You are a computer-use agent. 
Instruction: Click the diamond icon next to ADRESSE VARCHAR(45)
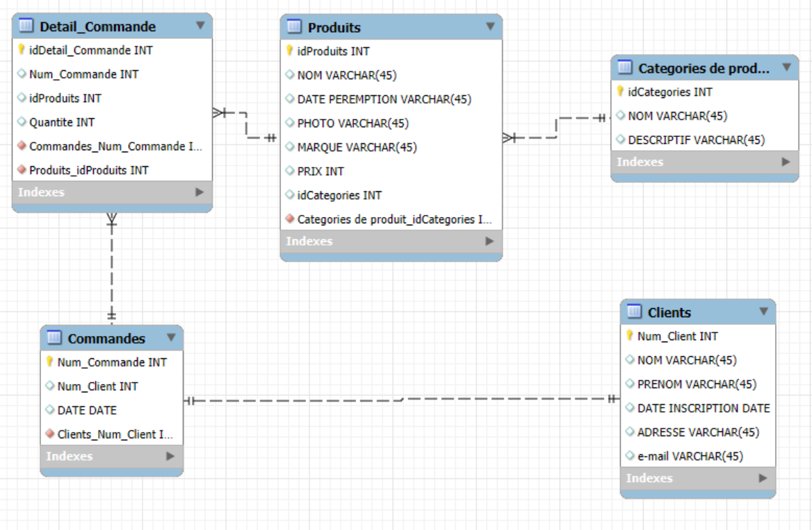[630, 431]
